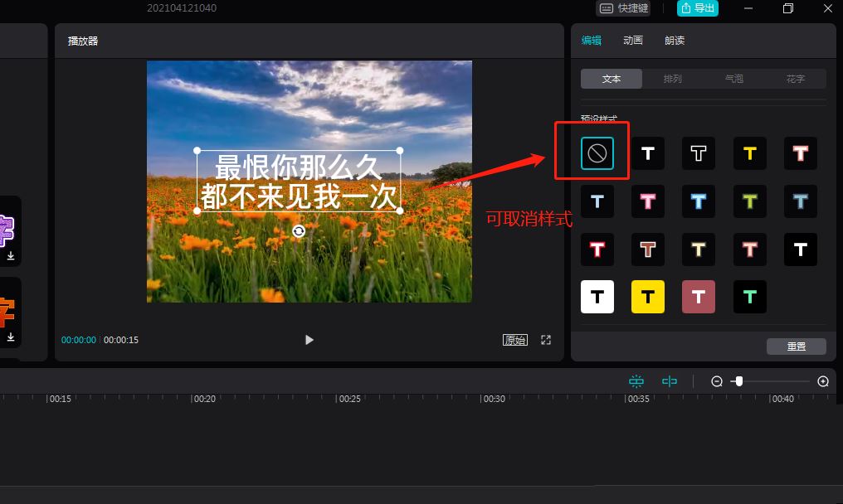The image size is (843, 504).
Task: Play the video preview
Action: (309, 340)
